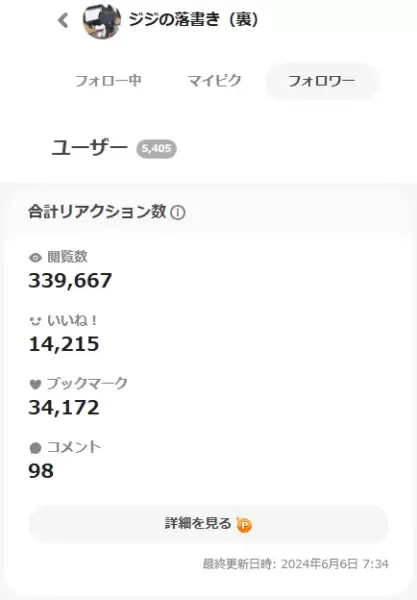Click the speech bubble icon beside コメント
The image size is (417, 600).
(x=35, y=448)
